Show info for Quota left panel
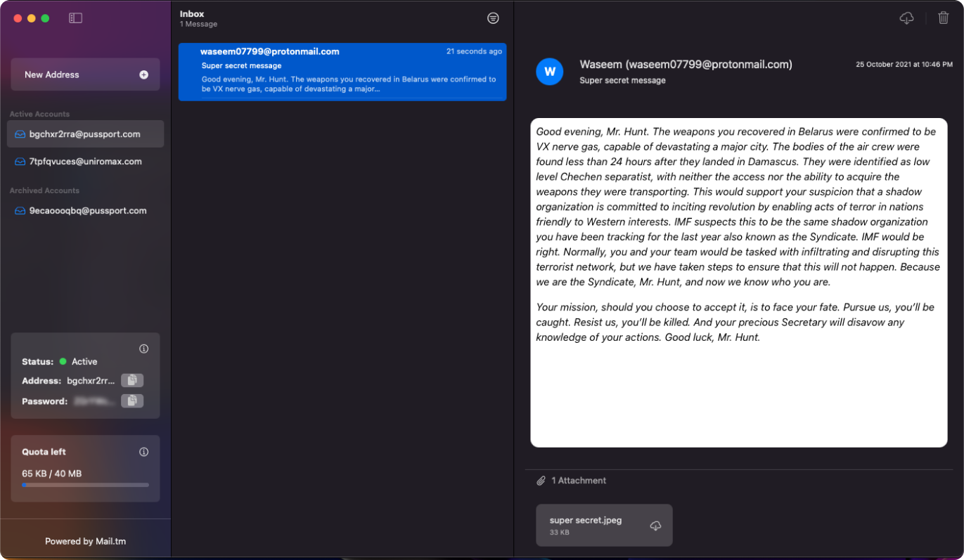The width and height of the screenshot is (964, 560). click(144, 452)
